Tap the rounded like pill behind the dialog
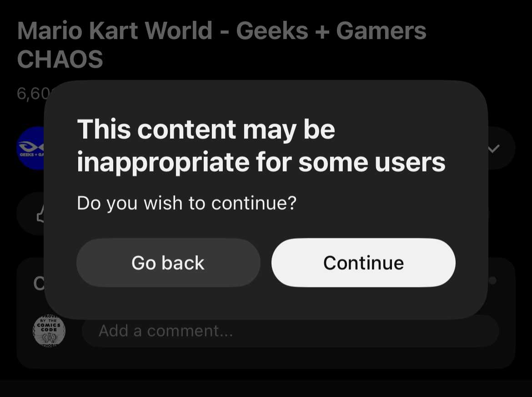This screenshot has height=397, width=532. 30,214
